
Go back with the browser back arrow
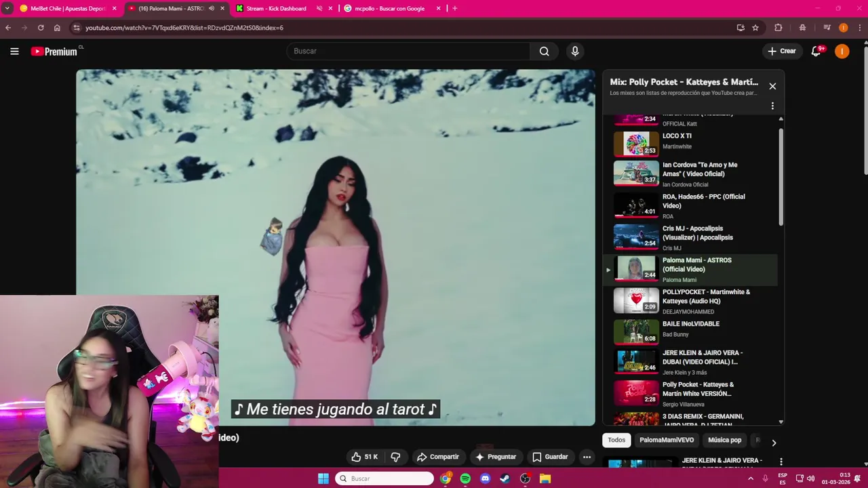8,28
